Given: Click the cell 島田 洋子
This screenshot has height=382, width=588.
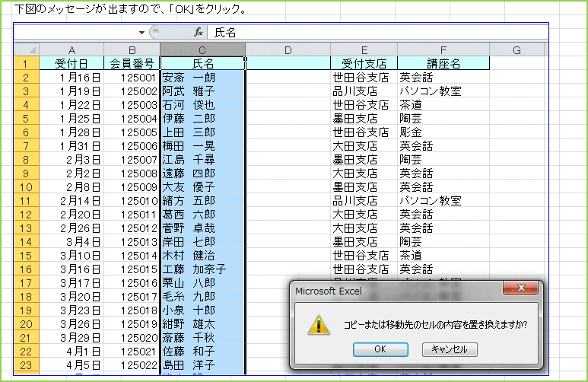Looking at the screenshot, I should pos(202,365).
